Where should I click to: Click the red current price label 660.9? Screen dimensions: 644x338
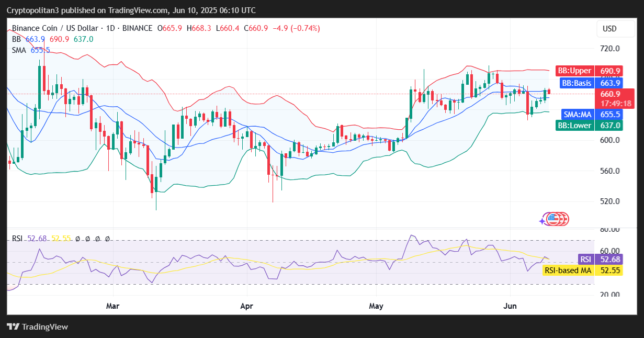[610, 94]
